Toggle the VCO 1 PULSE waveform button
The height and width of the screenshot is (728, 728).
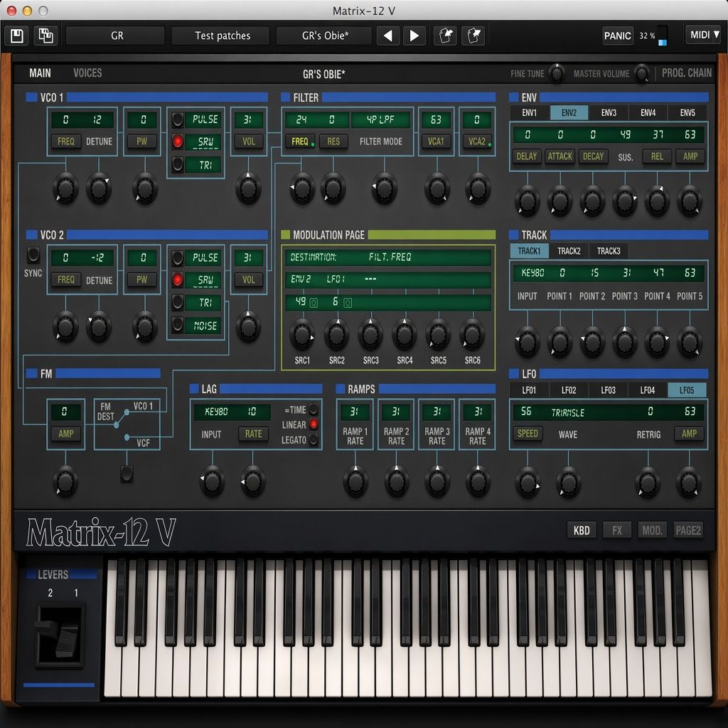coord(177,119)
